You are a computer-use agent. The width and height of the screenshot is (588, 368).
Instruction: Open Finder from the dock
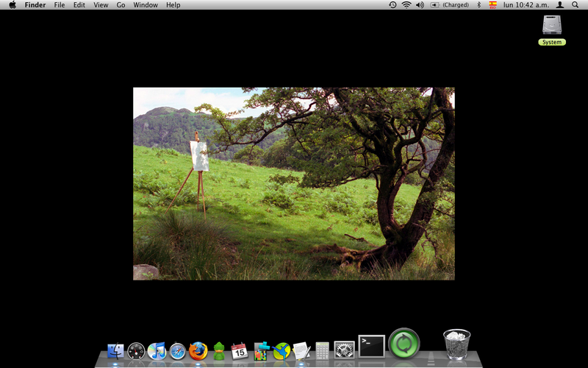pyautogui.click(x=115, y=352)
